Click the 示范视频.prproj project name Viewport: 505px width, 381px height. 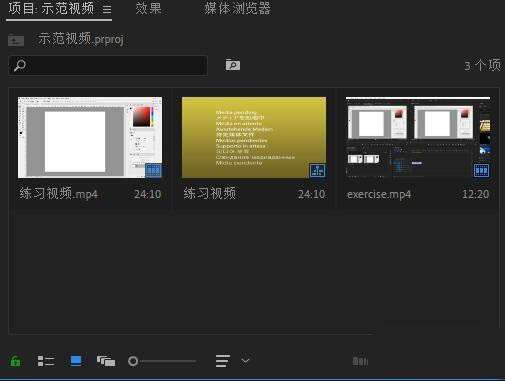click(x=81, y=39)
